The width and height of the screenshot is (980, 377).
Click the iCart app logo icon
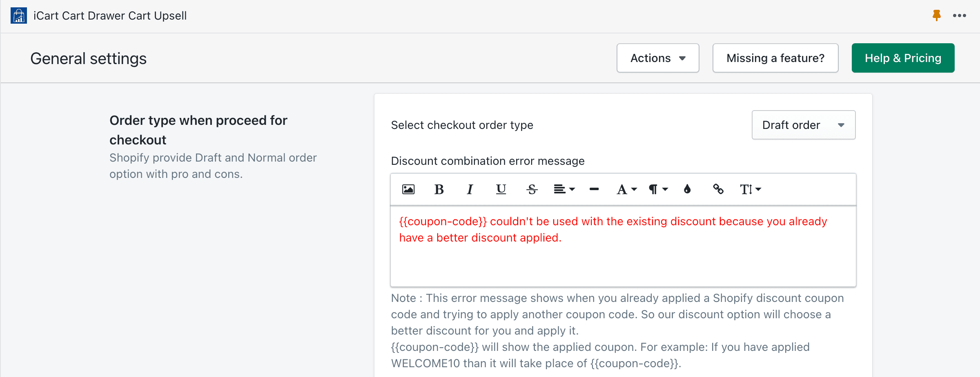[19, 16]
